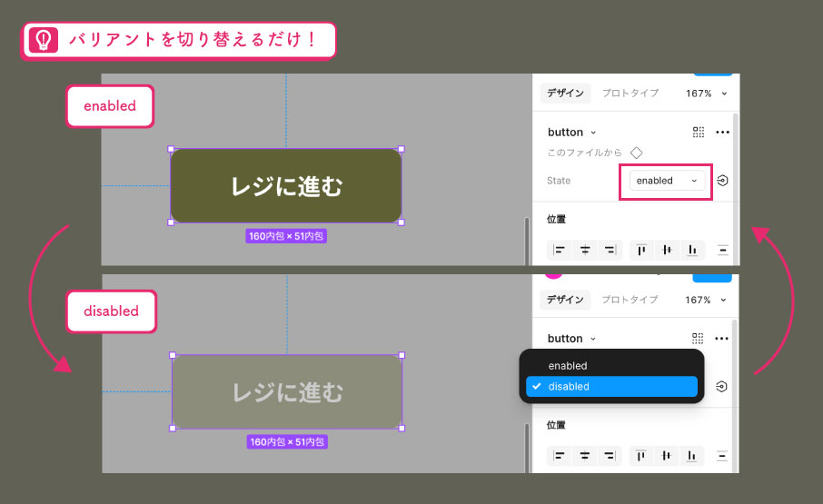Screen dimensions: 823x504
Task: Open the State dropdown showing enabled
Action: (x=667, y=181)
